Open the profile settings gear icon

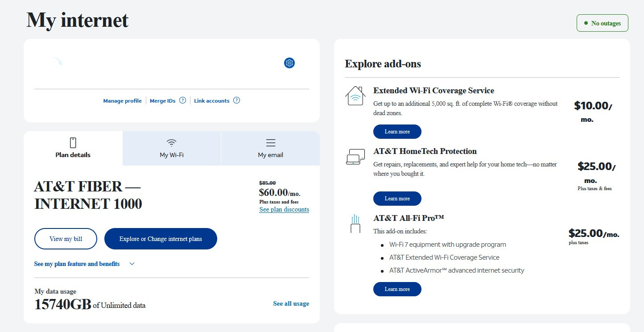pyautogui.click(x=289, y=63)
